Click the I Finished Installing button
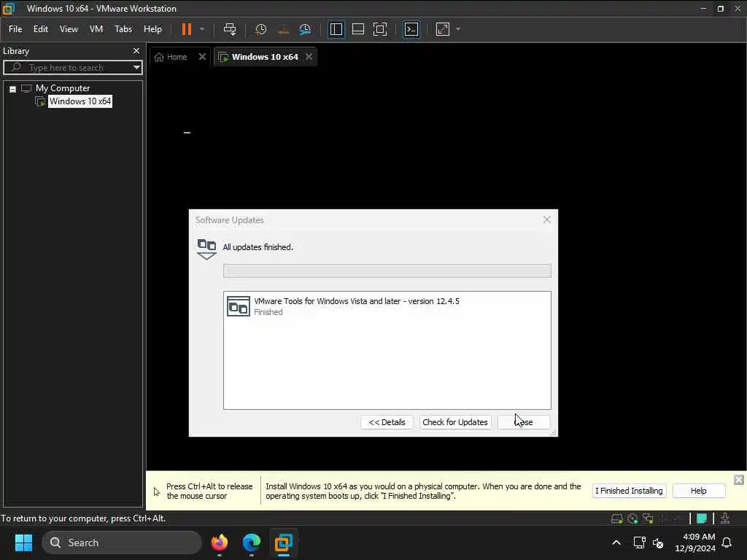Viewport: 747px width, 560px height. click(629, 491)
